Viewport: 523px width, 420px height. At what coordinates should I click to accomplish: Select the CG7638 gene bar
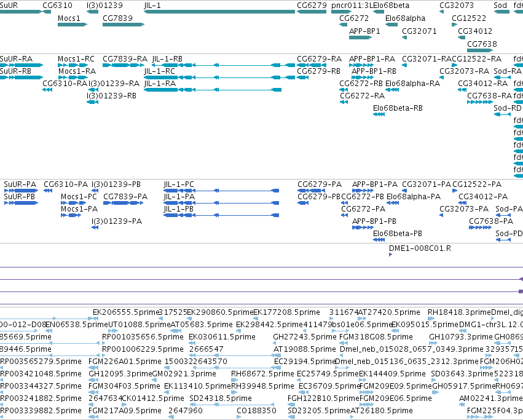pos(480,50)
